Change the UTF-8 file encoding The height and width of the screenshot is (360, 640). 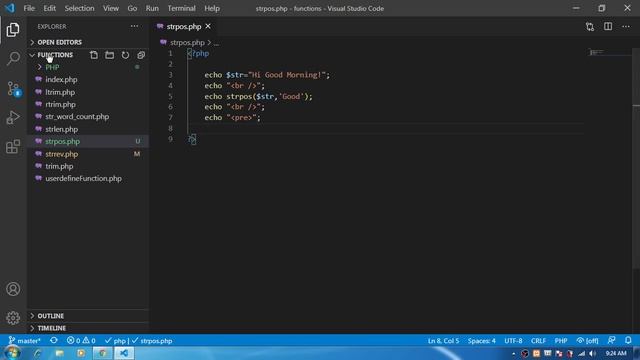(x=513, y=340)
